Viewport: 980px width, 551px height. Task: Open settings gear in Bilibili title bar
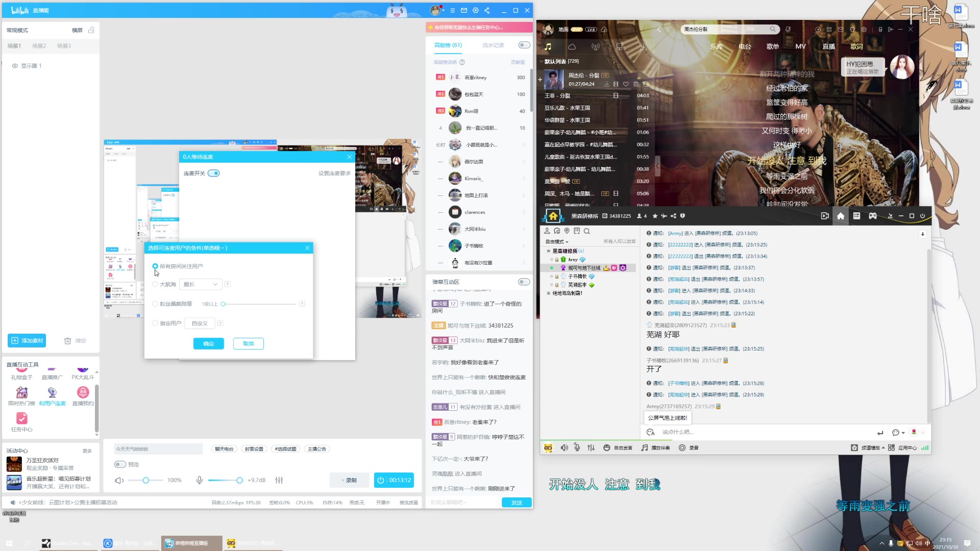[x=476, y=10]
